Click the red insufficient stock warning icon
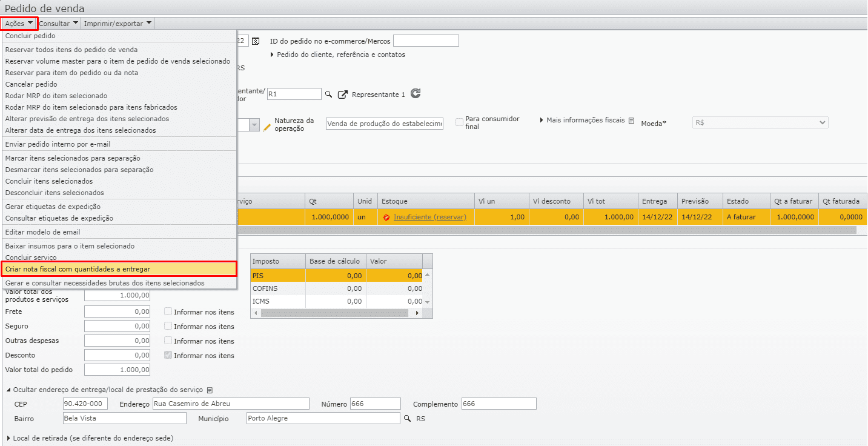868x446 pixels. point(386,217)
